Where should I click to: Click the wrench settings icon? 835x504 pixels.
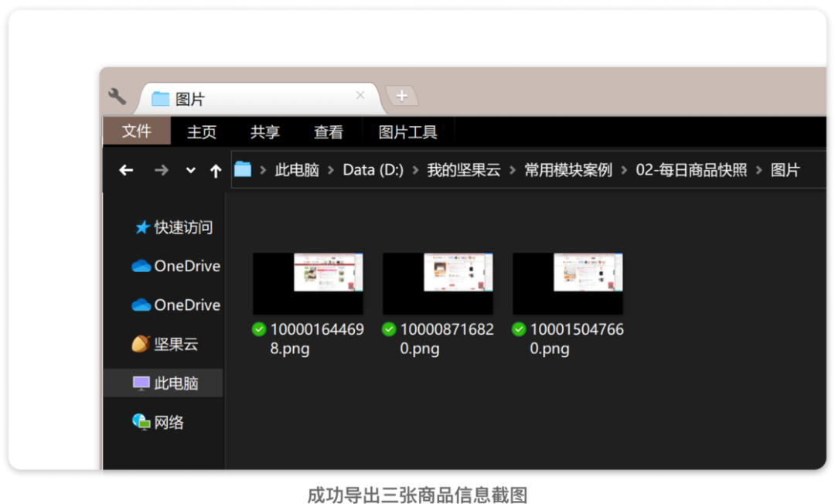point(118,97)
